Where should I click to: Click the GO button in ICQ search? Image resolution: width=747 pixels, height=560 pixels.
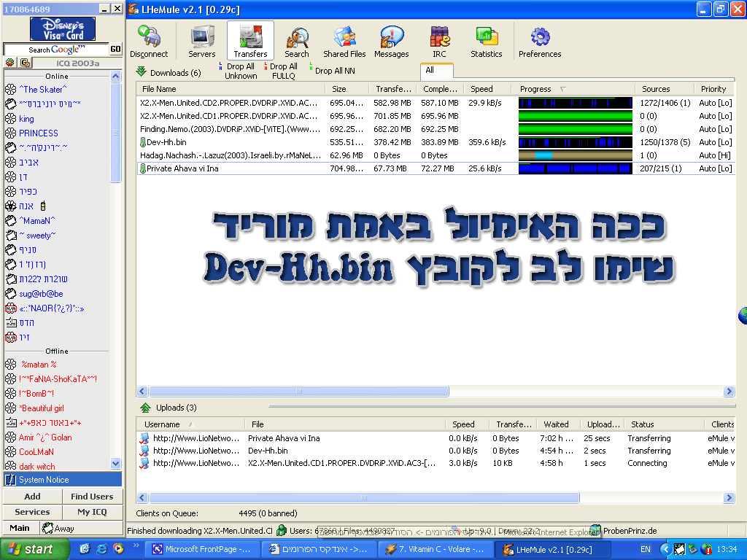tap(116, 49)
